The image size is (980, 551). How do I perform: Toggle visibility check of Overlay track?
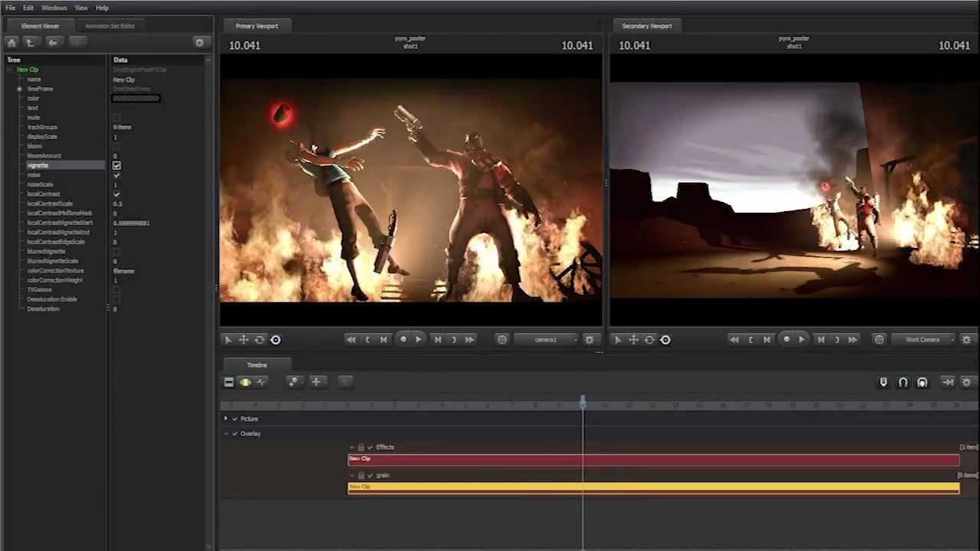coord(235,434)
